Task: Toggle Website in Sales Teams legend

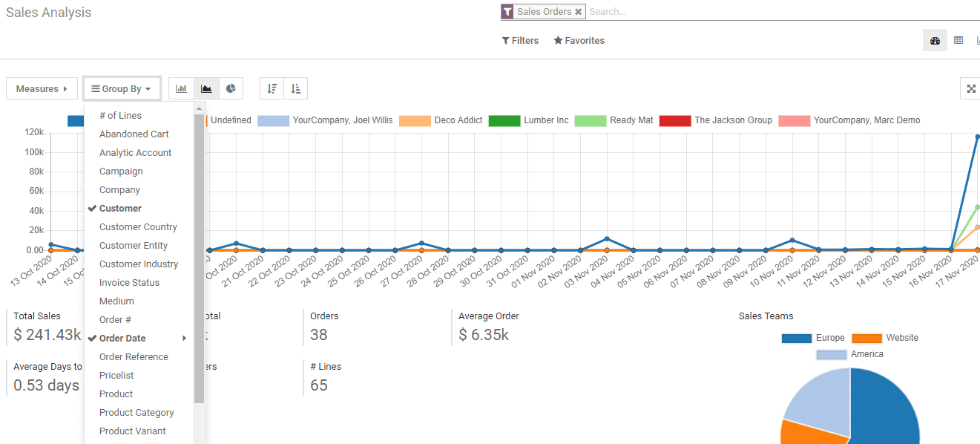Action: click(x=866, y=339)
